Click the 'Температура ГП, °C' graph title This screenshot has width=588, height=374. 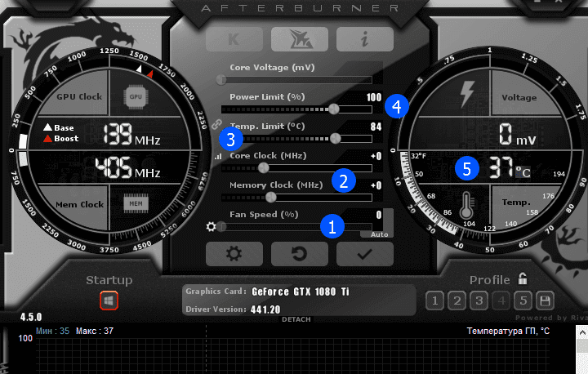(508, 331)
